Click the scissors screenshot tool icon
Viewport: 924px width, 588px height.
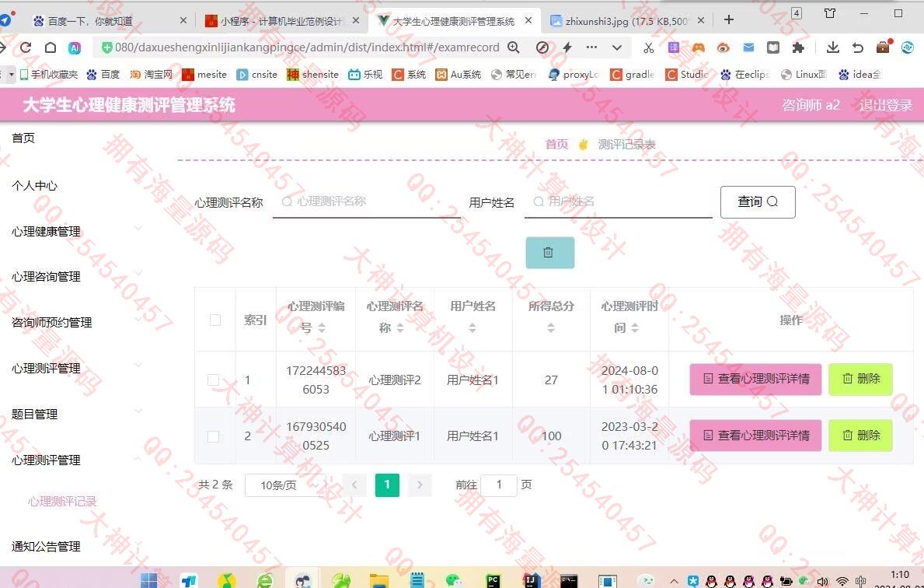coord(649,47)
